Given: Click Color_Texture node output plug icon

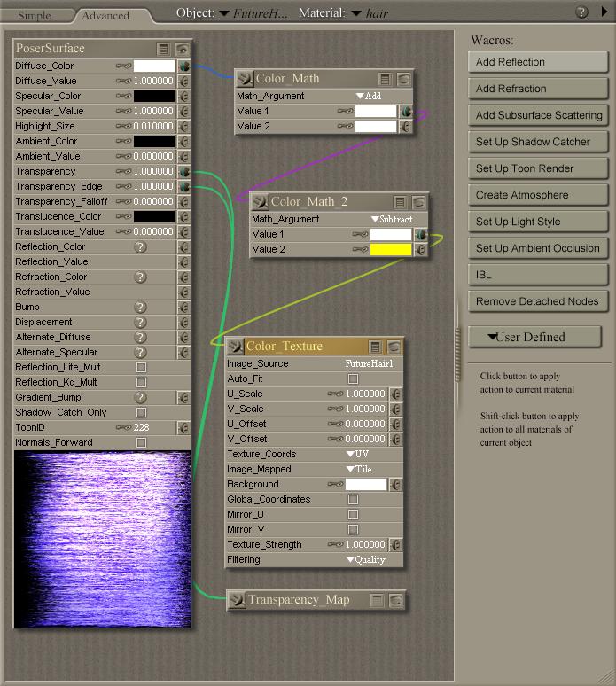Looking at the screenshot, I should pos(235,347).
